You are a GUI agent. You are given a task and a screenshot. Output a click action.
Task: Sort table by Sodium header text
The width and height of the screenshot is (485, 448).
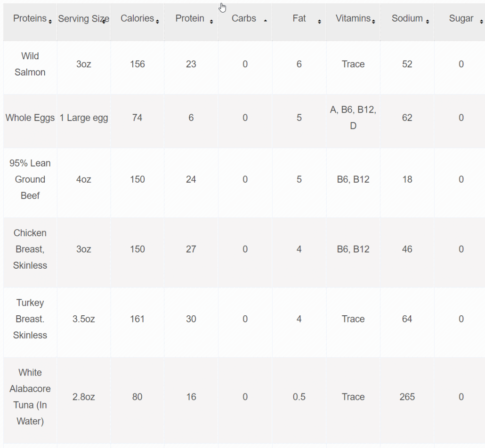click(x=407, y=18)
